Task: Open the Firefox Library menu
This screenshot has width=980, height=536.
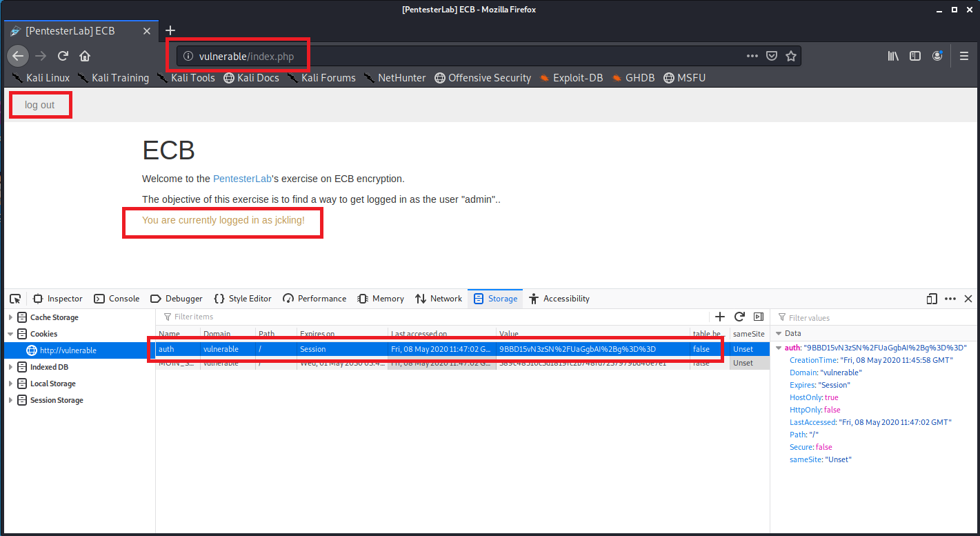Action: [893, 56]
